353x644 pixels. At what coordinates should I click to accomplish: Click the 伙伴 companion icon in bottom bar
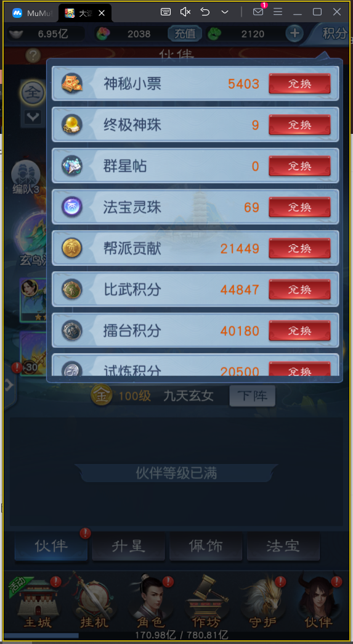tap(319, 601)
